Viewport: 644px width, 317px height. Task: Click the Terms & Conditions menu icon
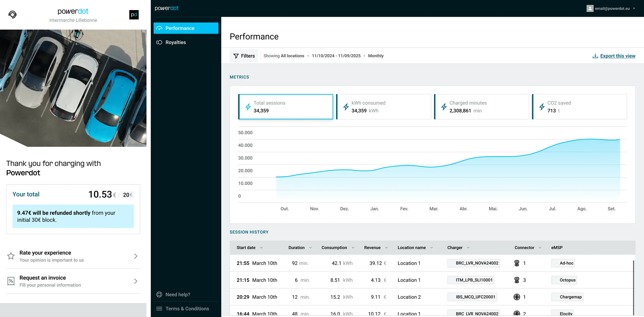[x=159, y=309]
